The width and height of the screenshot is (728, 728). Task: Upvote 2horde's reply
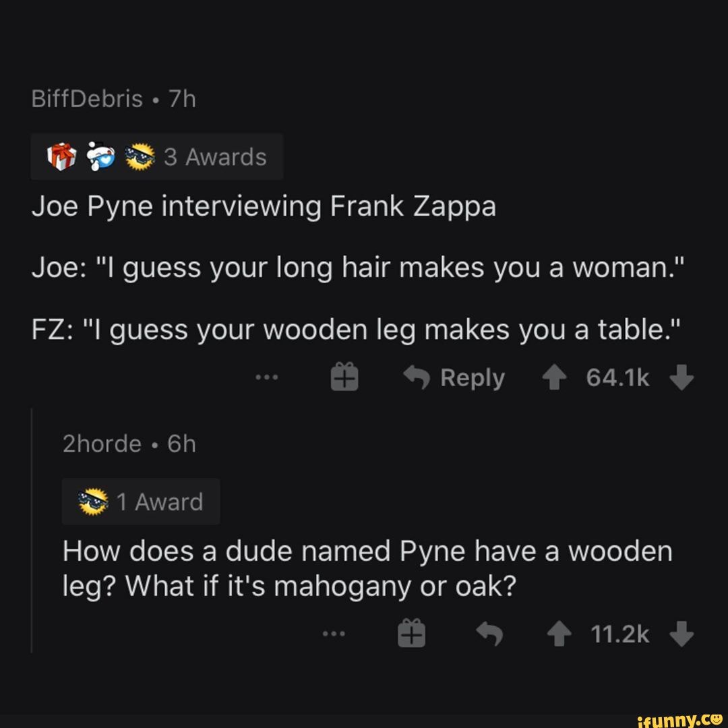559,634
